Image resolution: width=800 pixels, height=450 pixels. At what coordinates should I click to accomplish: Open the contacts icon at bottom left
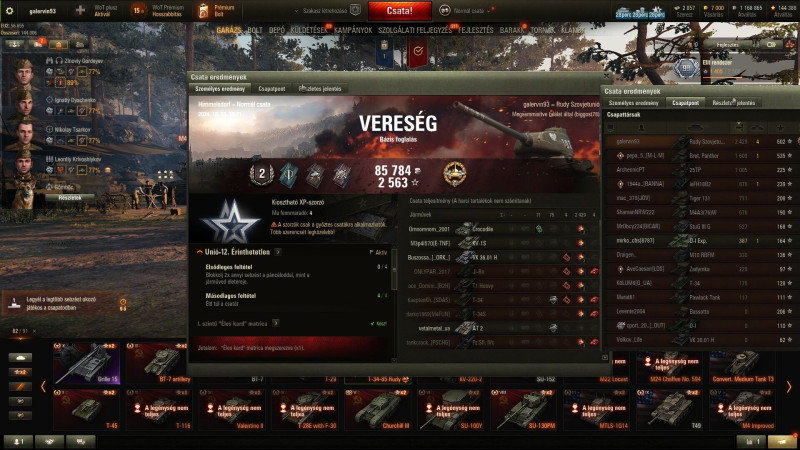tap(17, 441)
